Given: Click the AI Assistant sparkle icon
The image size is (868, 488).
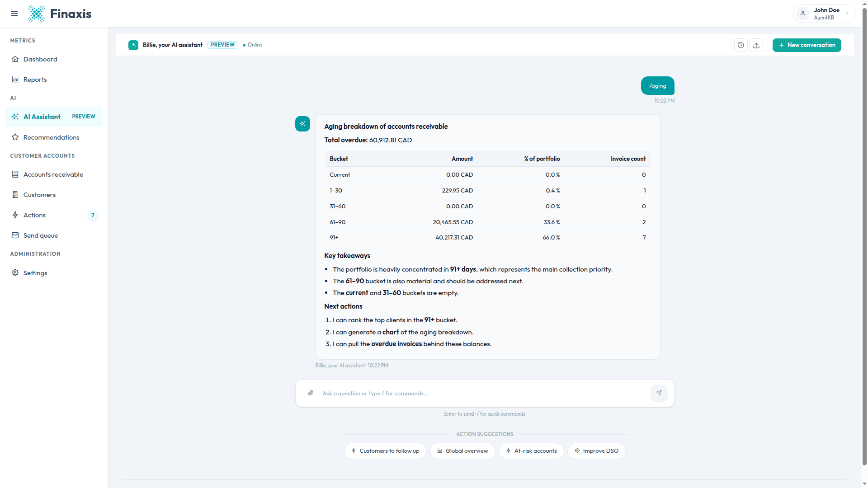Looking at the screenshot, I should 15,117.
